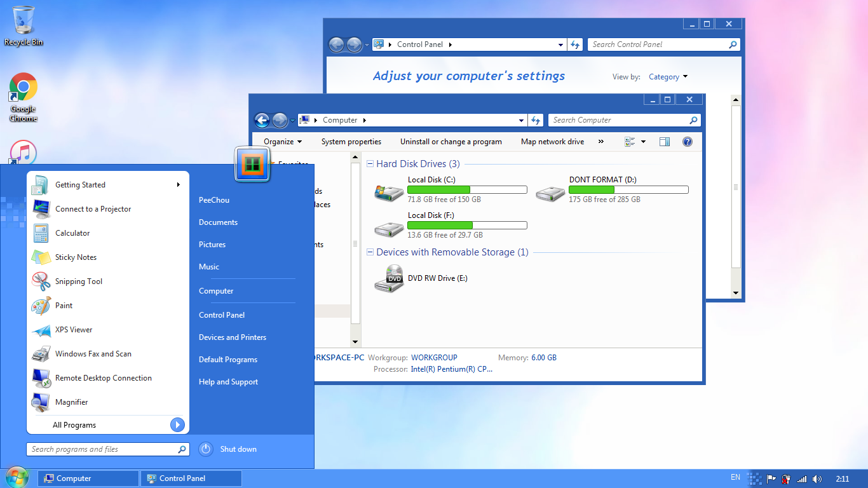The height and width of the screenshot is (488, 868).
Task: Click the user account picture in Start menu
Action: (252, 164)
